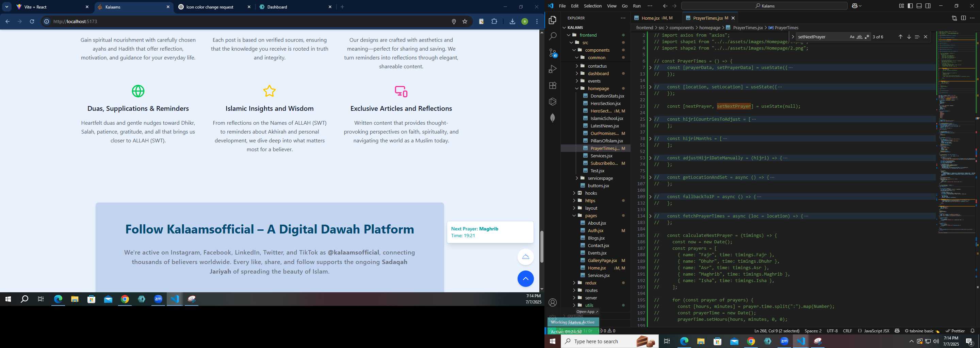
Task: Toggle Use Regular Expression in find widget
Action: click(x=867, y=37)
